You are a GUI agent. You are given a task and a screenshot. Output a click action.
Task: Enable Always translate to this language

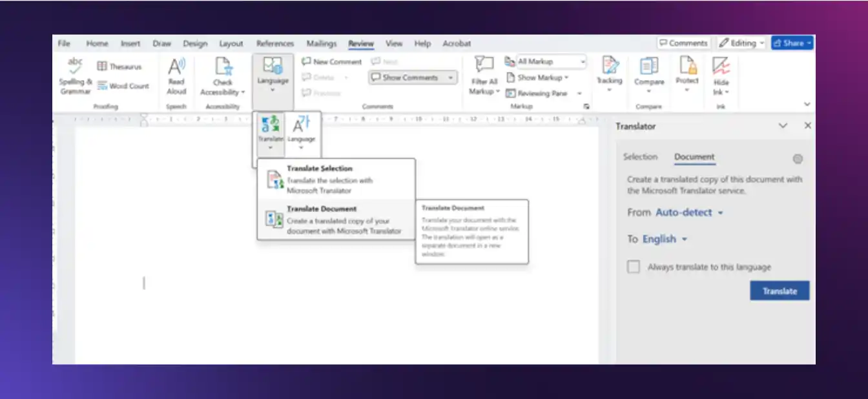pyautogui.click(x=634, y=267)
